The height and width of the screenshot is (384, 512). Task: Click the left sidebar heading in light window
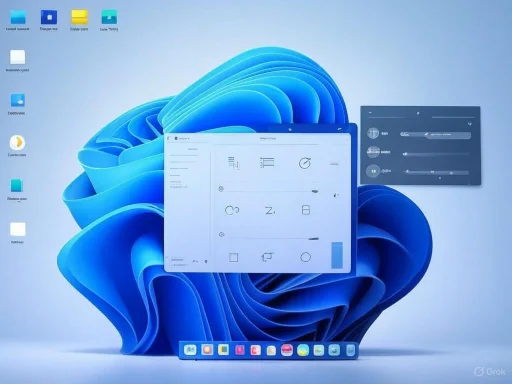(x=193, y=149)
